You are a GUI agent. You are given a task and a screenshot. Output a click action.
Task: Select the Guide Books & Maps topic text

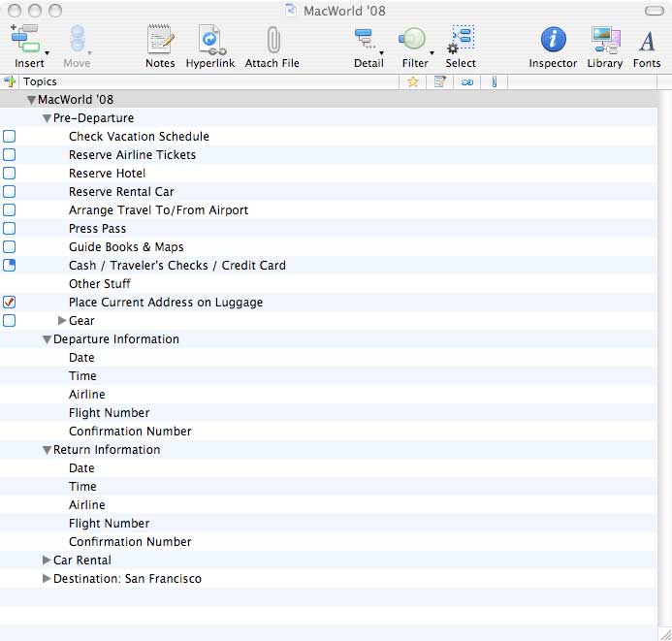[x=126, y=247]
